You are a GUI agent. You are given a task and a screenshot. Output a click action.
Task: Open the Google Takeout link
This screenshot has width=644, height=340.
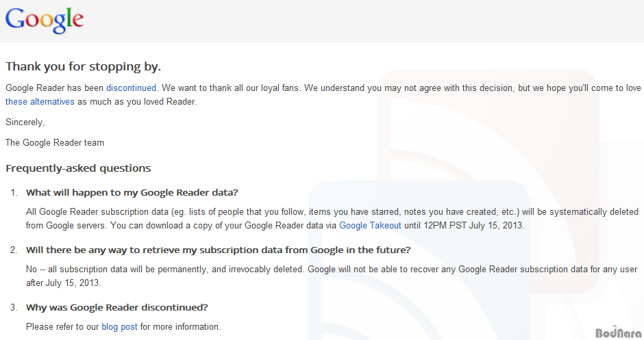pyautogui.click(x=370, y=226)
